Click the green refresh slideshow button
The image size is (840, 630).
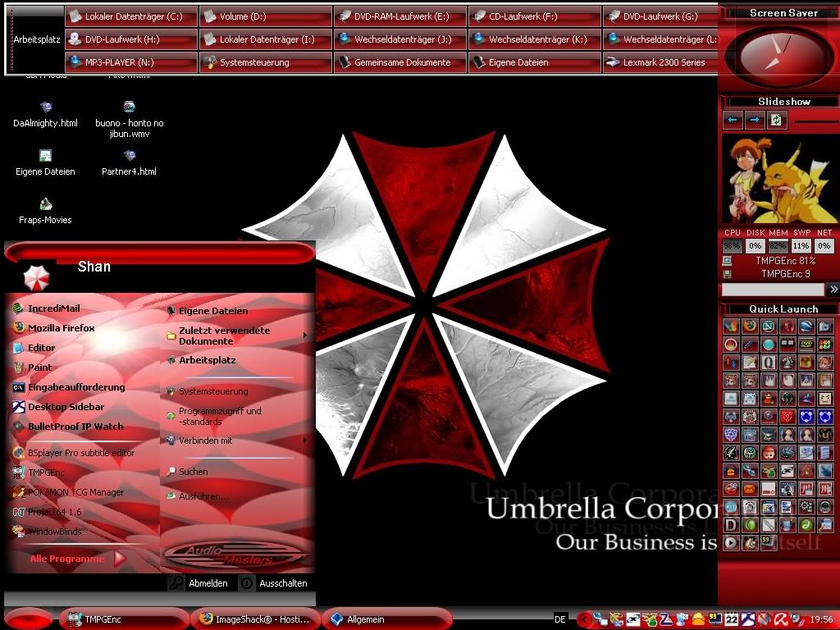click(776, 120)
